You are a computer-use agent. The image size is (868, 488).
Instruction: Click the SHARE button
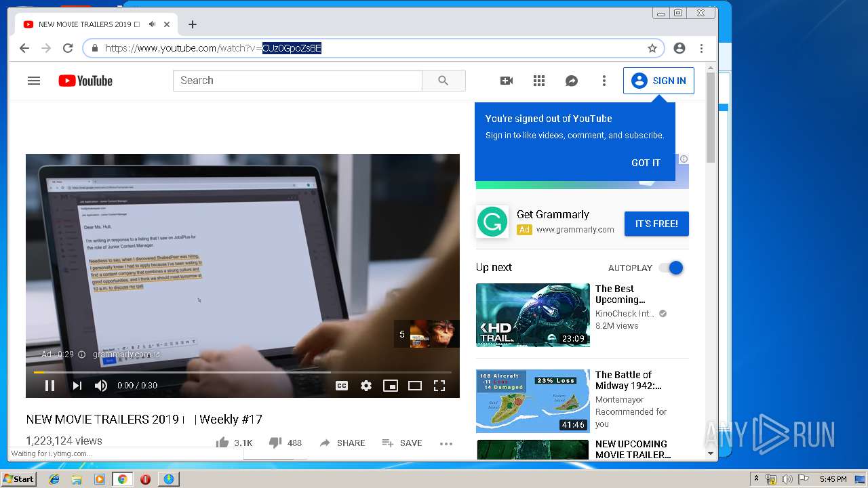[342, 443]
